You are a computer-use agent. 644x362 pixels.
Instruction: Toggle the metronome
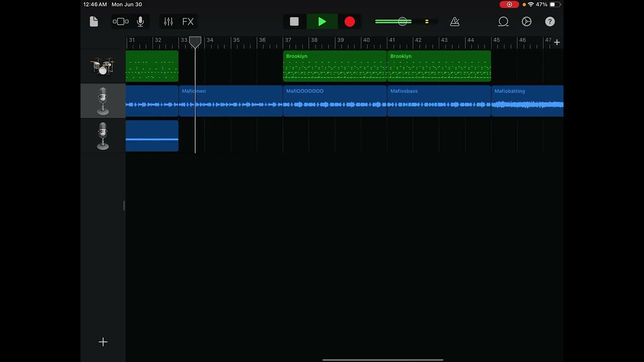point(455,22)
